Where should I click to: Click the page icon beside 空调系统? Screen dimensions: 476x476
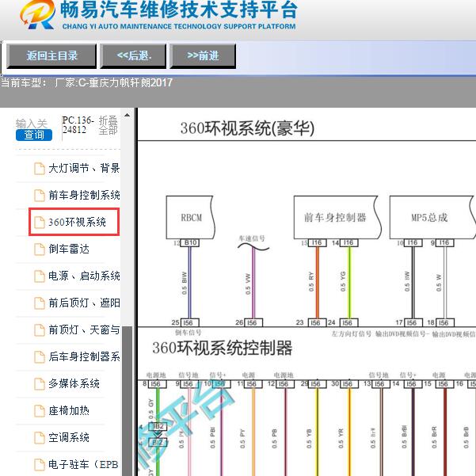(39, 438)
